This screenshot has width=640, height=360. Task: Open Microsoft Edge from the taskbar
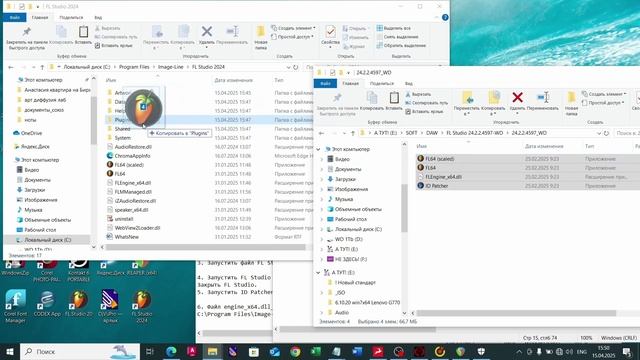click(171, 351)
